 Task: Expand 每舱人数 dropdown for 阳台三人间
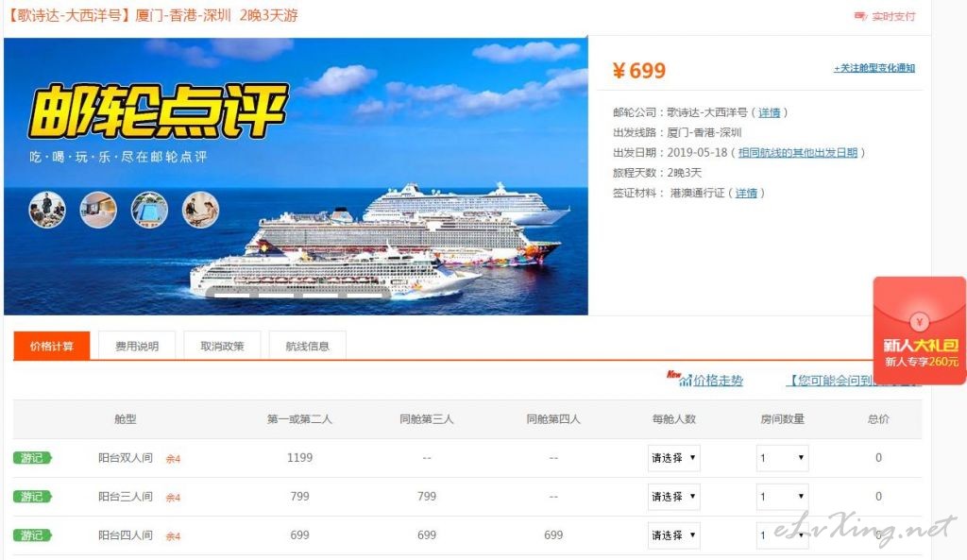tap(673, 497)
